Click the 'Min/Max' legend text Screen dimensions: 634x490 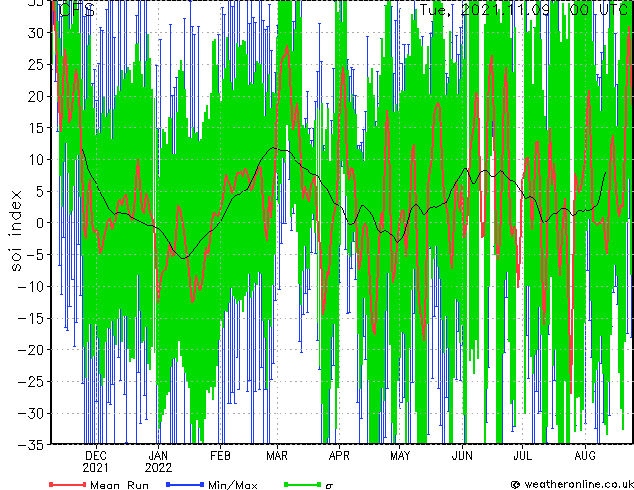click(233, 485)
